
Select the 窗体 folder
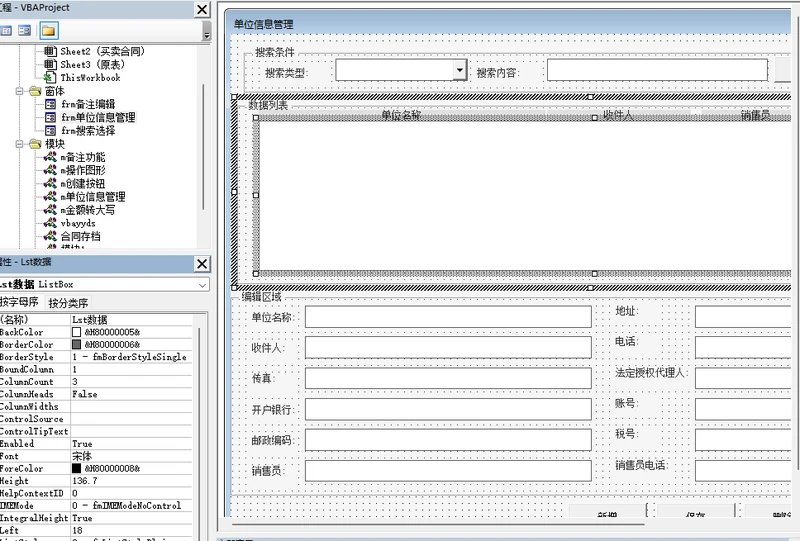[55, 91]
